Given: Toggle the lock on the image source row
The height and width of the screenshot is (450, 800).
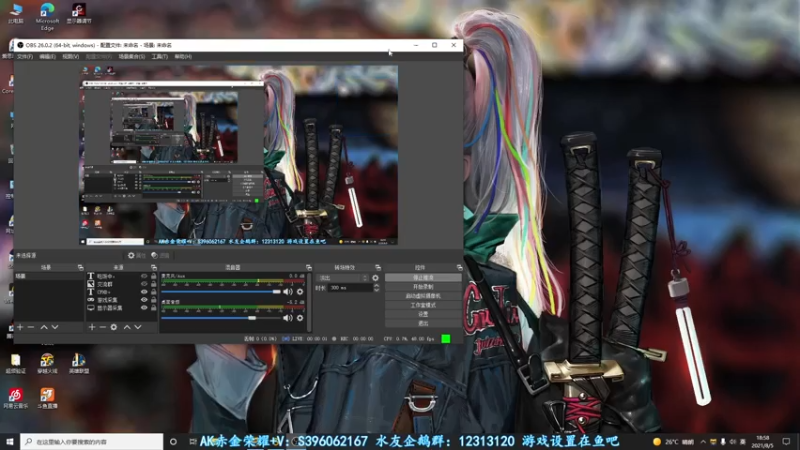Looking at the screenshot, I should click(154, 284).
